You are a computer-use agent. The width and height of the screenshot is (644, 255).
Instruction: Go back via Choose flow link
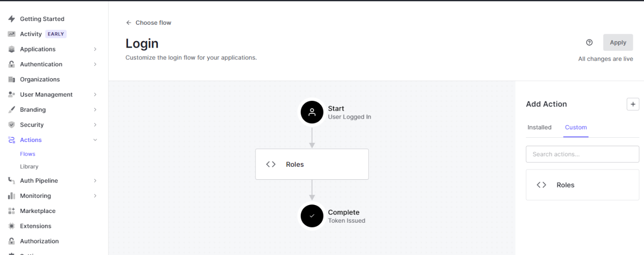coord(149,23)
